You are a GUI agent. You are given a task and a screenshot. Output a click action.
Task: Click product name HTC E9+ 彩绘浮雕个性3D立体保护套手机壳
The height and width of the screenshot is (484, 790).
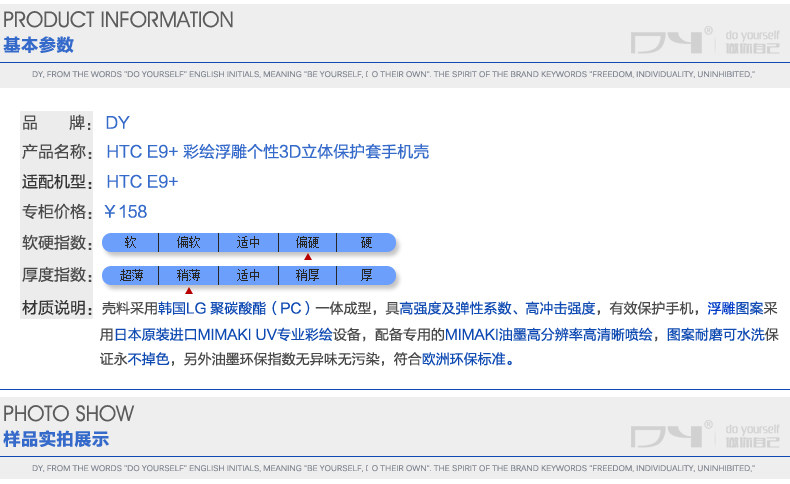point(268,152)
